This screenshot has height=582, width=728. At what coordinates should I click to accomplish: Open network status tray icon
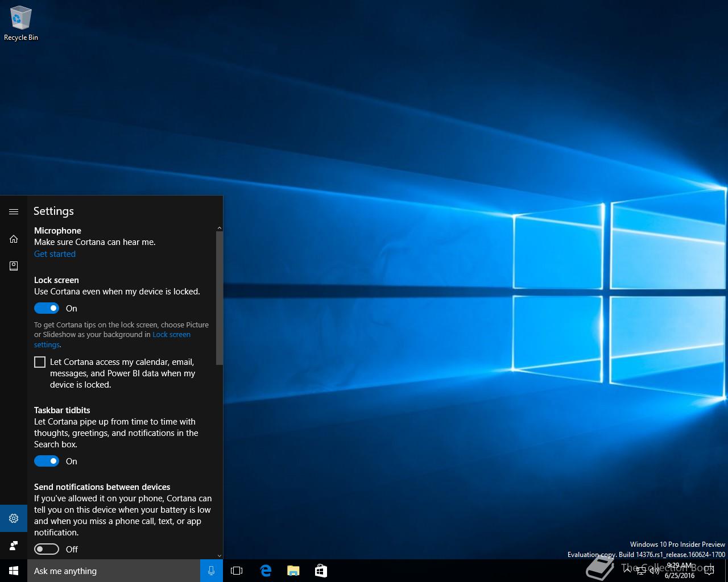641,571
